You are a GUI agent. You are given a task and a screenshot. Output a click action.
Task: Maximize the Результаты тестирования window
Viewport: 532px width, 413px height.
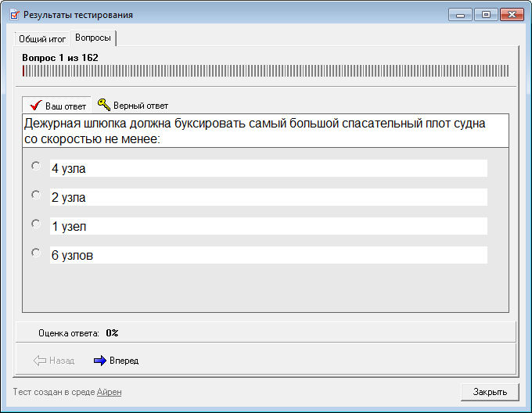click(486, 15)
